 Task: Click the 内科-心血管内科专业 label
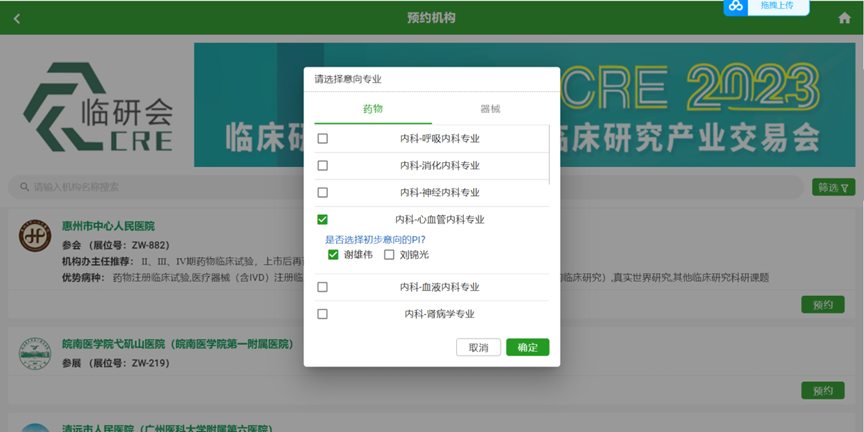[x=440, y=219]
